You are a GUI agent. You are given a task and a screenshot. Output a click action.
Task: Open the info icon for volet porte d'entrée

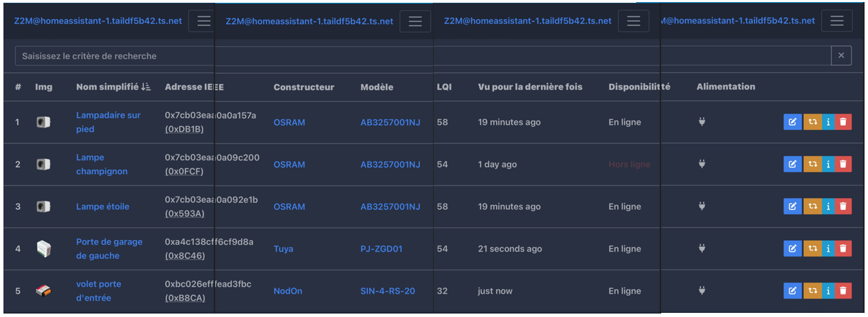pos(828,291)
